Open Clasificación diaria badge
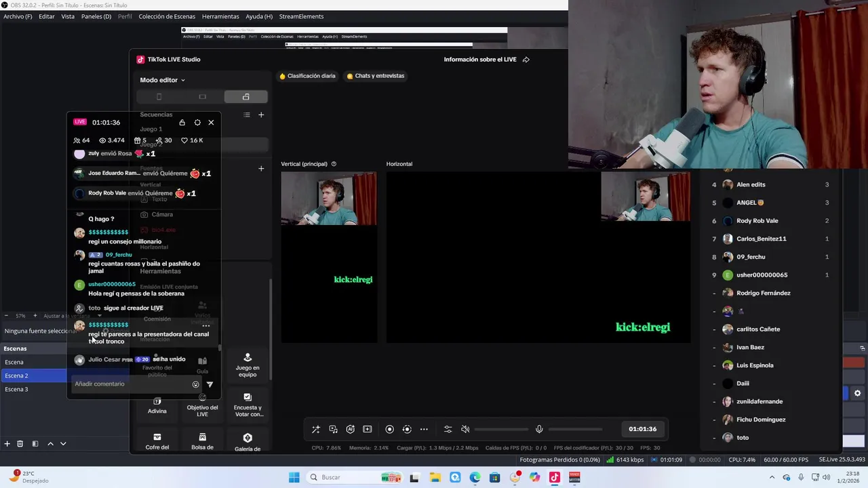 click(307, 76)
